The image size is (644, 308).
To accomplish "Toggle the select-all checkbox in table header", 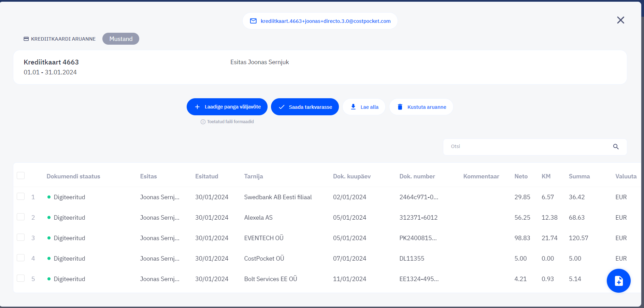I will coord(21,176).
